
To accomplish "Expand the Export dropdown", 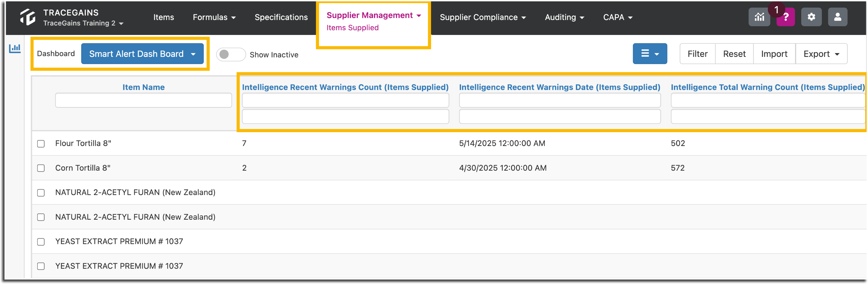I will click(821, 54).
